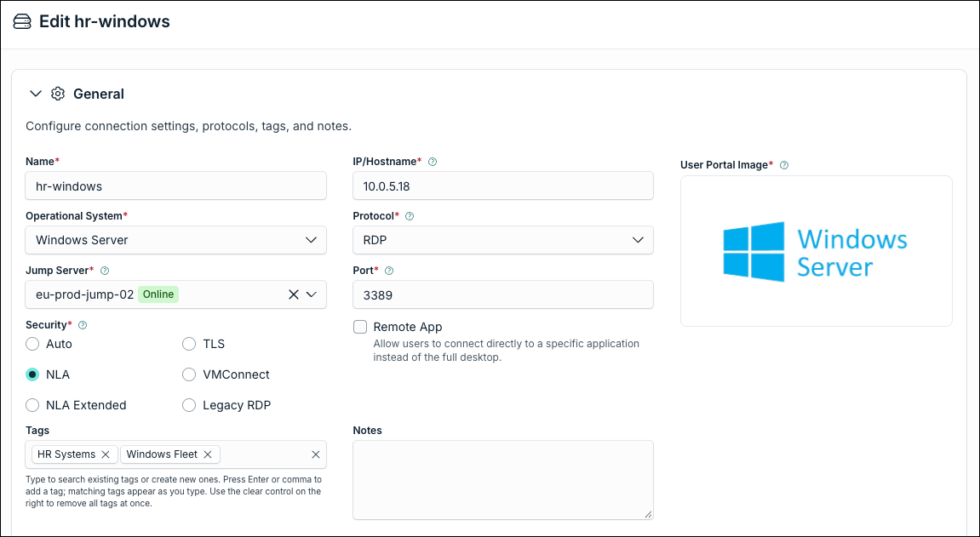Open the Security help icon
The image size is (980, 537).
(83, 325)
